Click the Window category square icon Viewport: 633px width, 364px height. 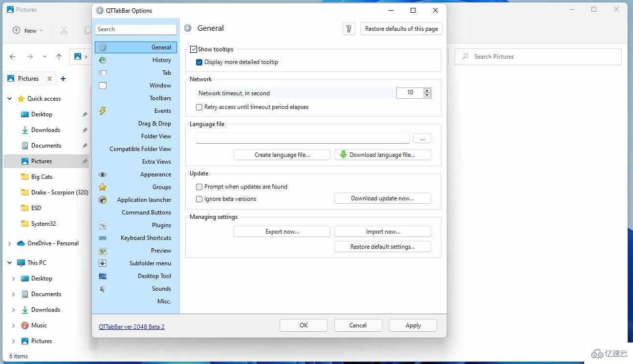[103, 86]
